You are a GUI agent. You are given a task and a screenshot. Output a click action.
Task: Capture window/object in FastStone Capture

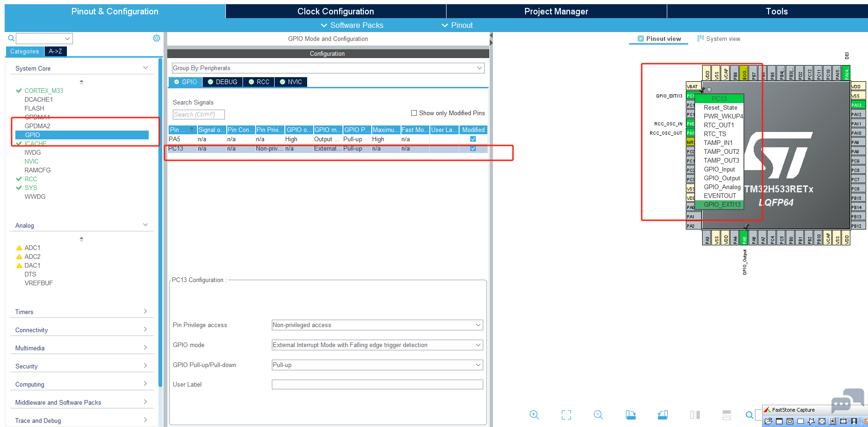point(790,421)
